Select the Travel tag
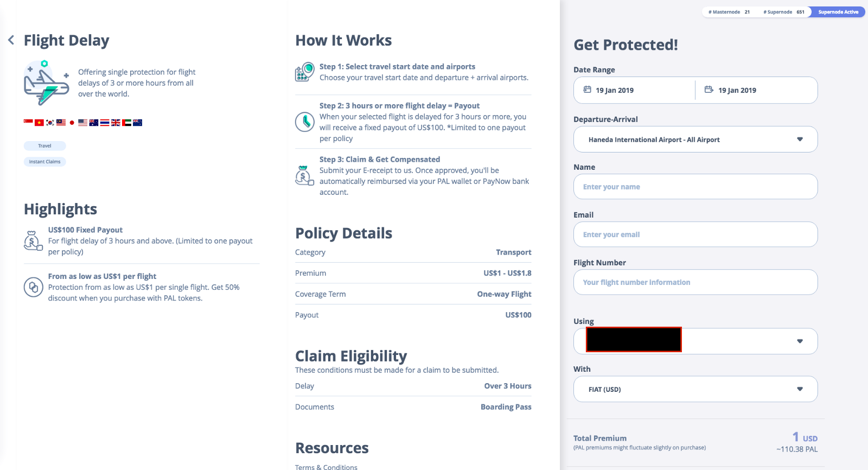868x470 pixels. pos(44,146)
